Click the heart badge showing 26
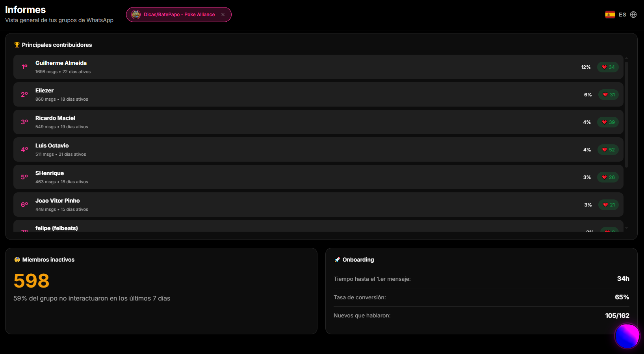 pos(608,177)
